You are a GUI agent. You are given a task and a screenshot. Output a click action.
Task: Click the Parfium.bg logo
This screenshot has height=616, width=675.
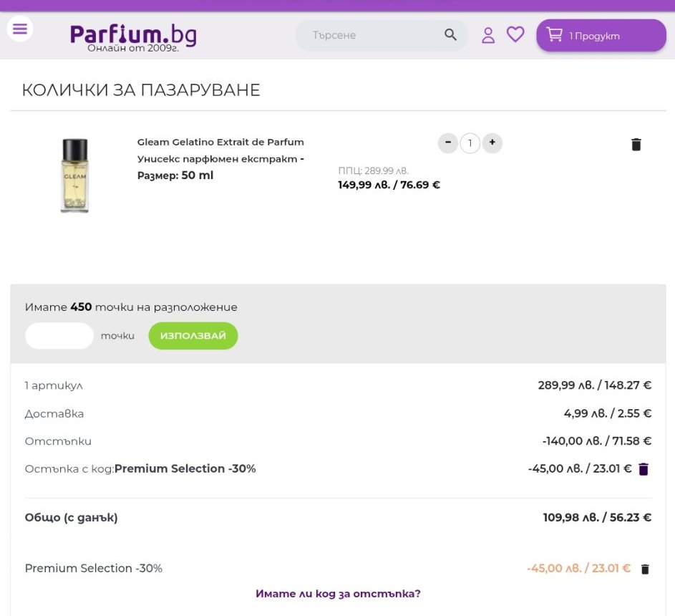point(133,36)
